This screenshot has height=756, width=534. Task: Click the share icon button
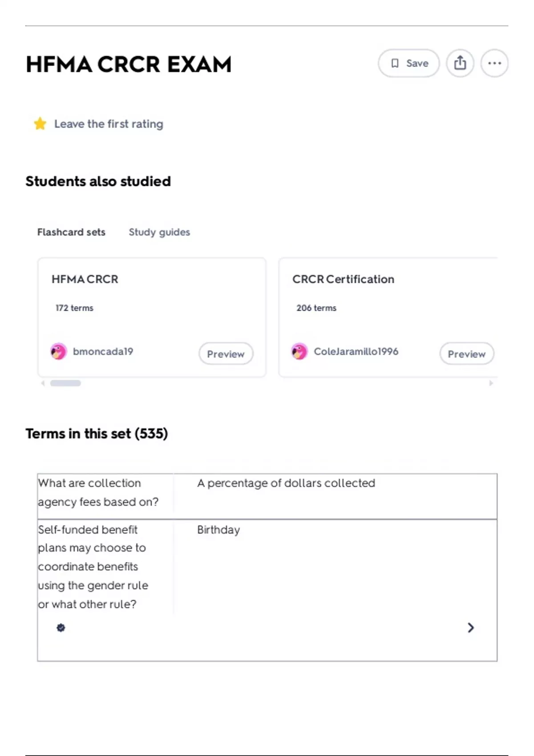[460, 63]
